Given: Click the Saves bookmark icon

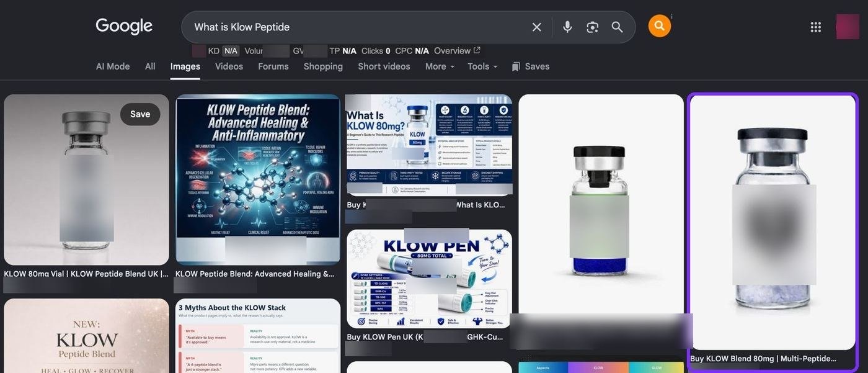Looking at the screenshot, I should (516, 66).
